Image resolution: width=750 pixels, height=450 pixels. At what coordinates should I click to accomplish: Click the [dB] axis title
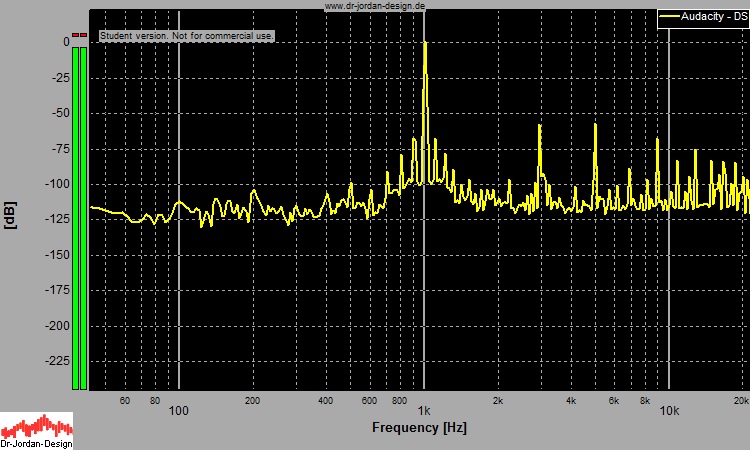[x=10, y=216]
